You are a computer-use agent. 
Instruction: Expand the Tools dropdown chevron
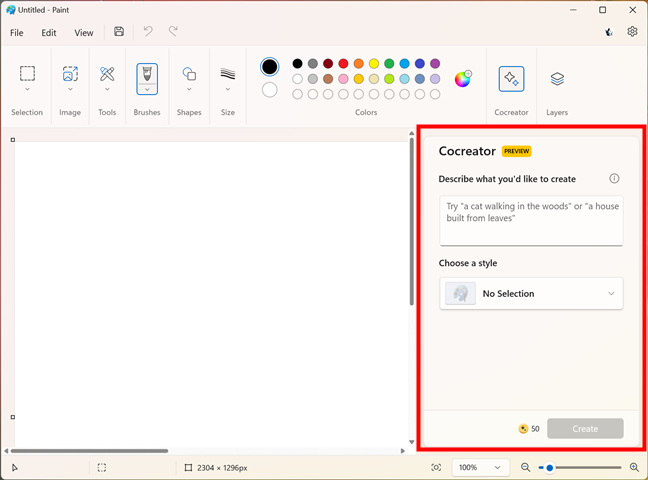[107, 89]
